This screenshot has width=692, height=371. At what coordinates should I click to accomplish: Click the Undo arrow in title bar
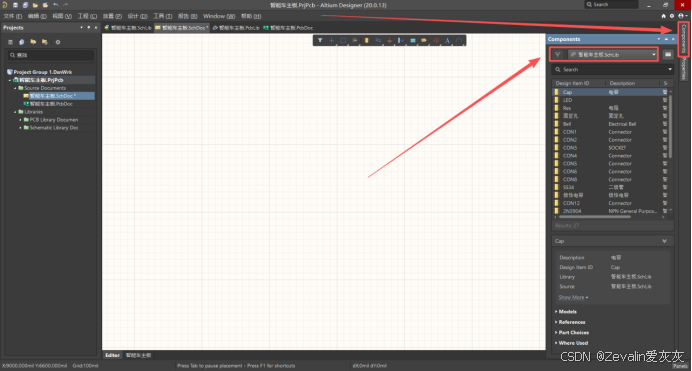tap(56, 5)
